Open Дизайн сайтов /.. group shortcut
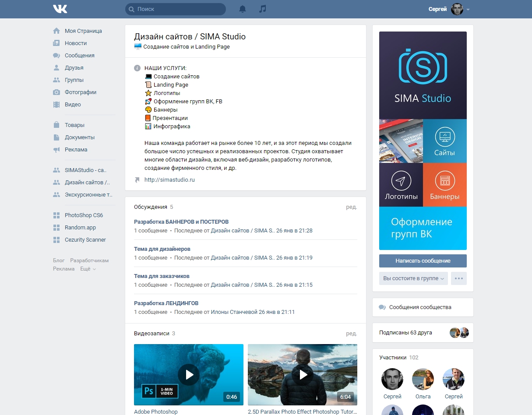This screenshot has width=532, height=415. coord(87,183)
